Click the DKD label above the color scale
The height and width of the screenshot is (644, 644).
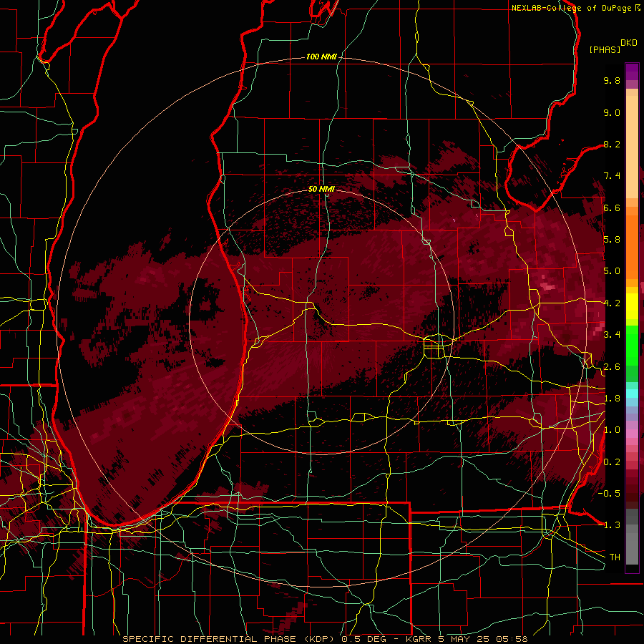629,43
